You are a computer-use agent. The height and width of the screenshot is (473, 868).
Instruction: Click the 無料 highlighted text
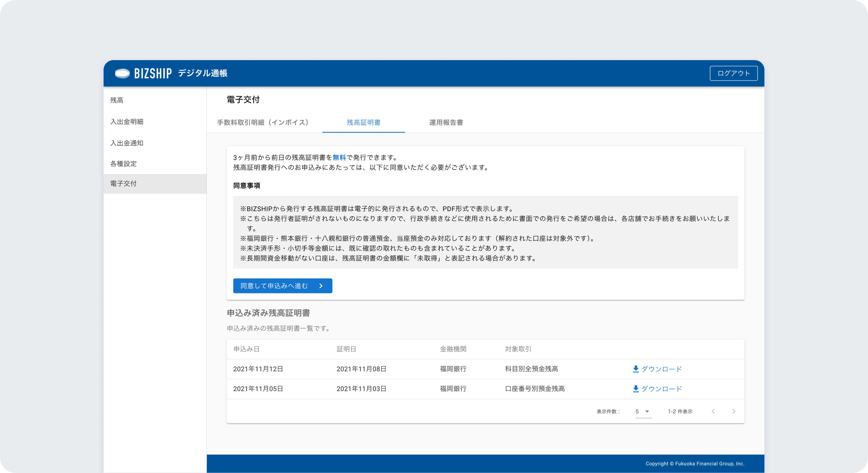[x=339, y=157]
